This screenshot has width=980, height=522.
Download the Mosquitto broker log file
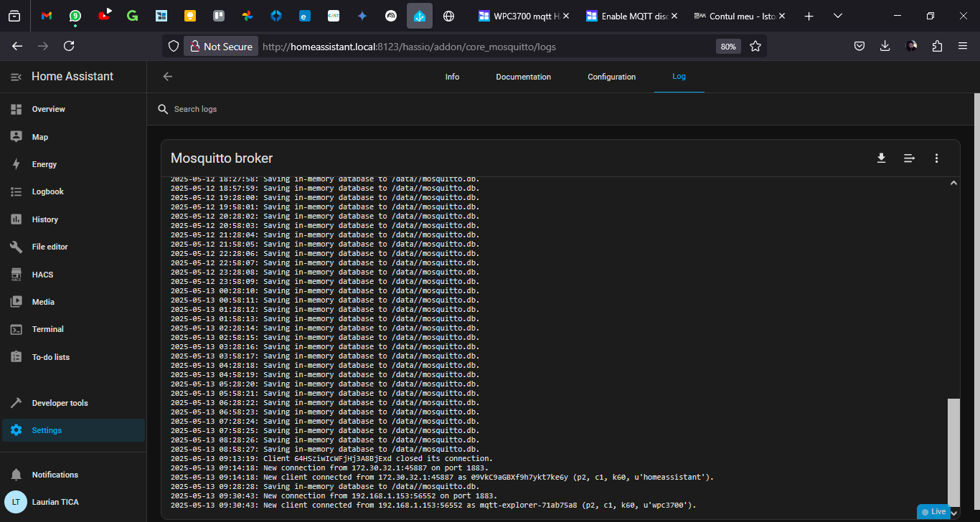click(881, 158)
